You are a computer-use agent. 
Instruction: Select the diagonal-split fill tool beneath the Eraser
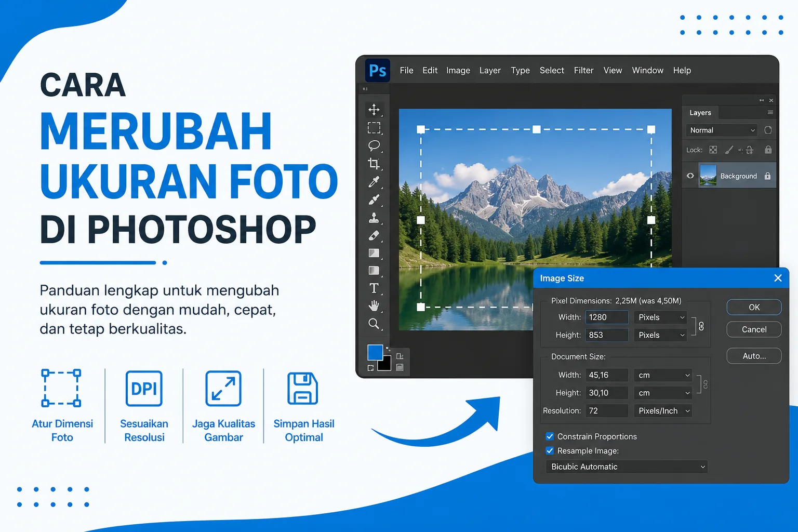coord(374,253)
